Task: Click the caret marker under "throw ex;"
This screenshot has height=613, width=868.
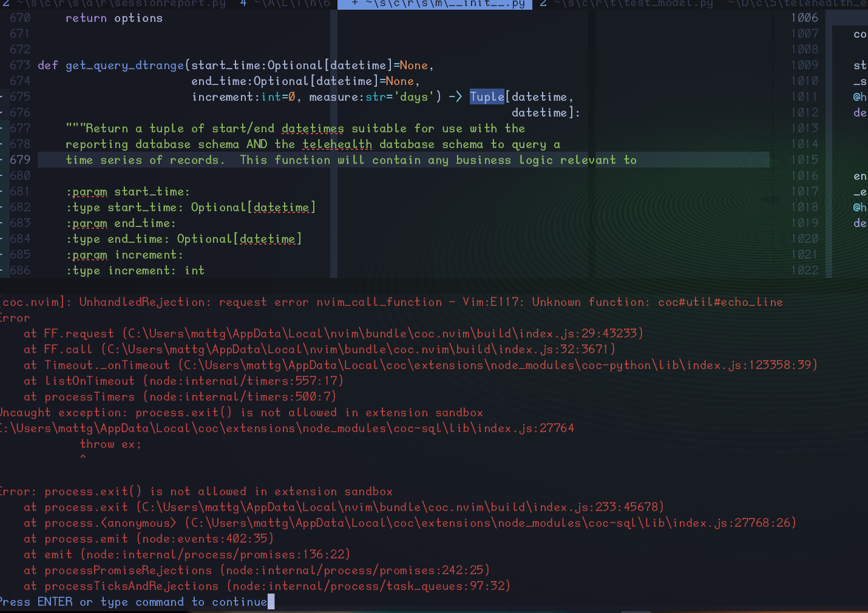Action: click(83, 457)
